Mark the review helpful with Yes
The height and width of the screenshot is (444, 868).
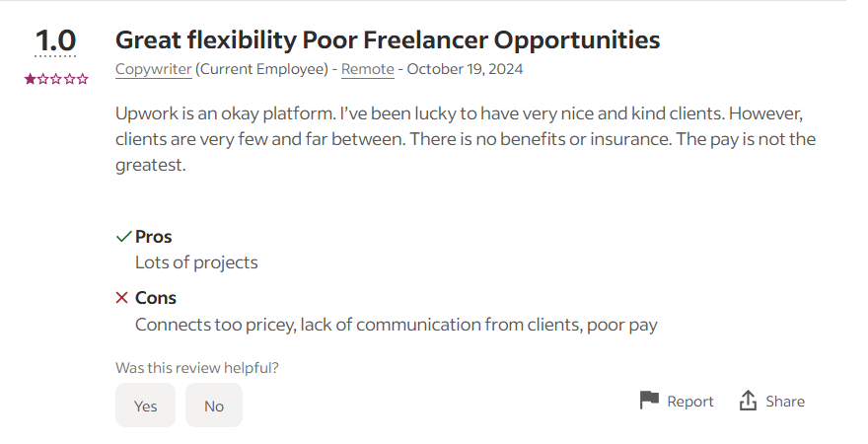click(x=145, y=406)
